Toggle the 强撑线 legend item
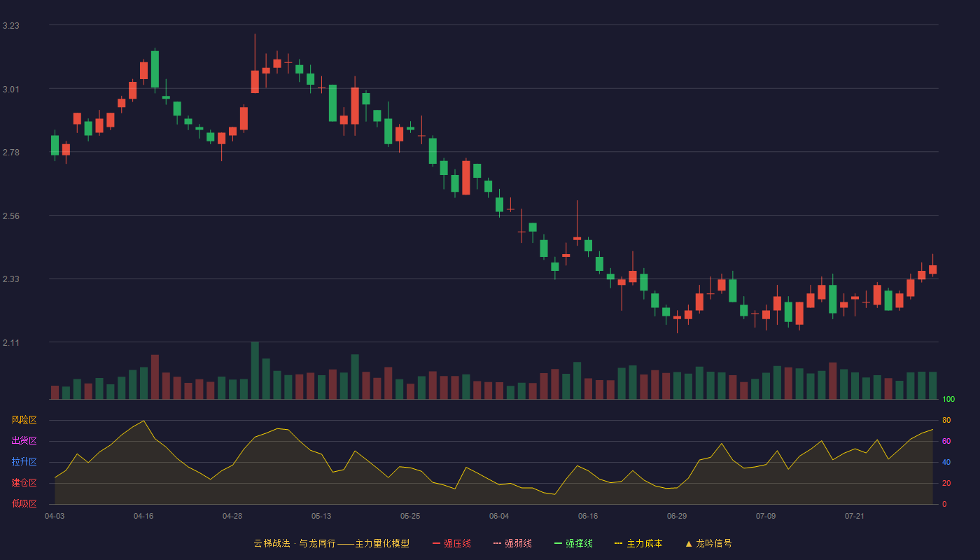The height and width of the screenshot is (560, 980). click(x=573, y=543)
